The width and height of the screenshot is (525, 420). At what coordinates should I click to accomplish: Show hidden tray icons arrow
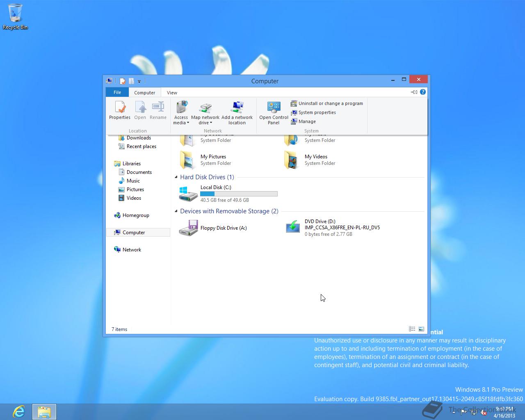(454, 412)
